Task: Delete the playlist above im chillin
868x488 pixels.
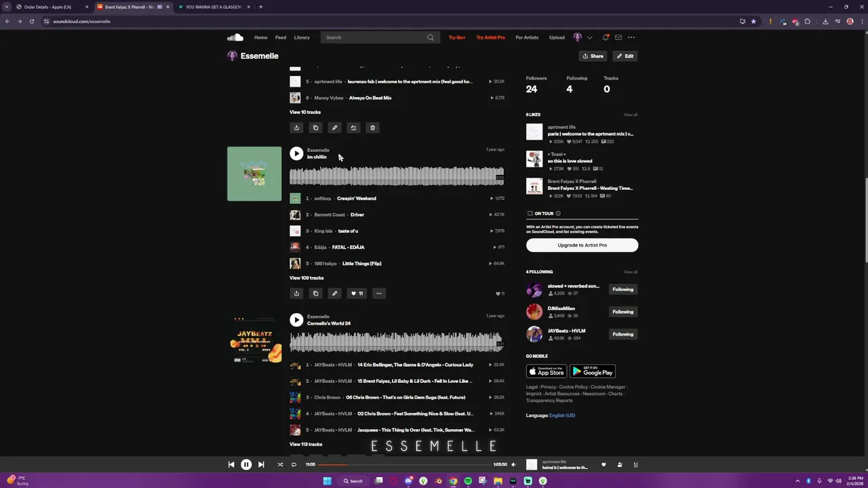Action: tap(372, 127)
